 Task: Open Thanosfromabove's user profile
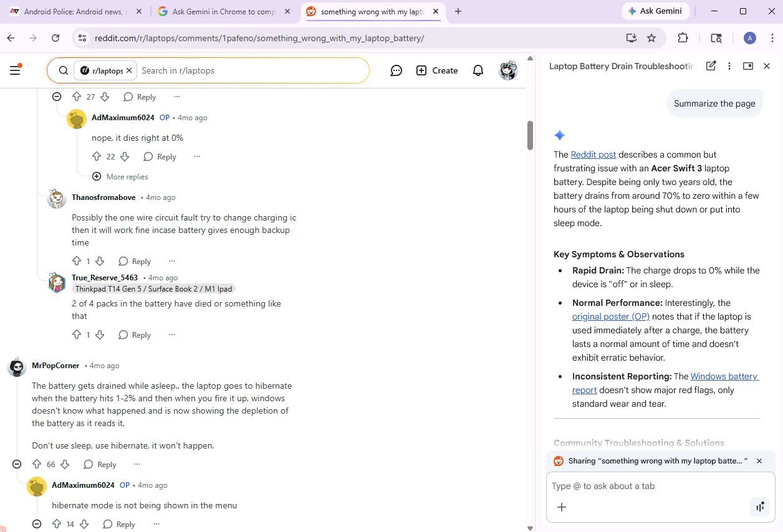tap(103, 197)
